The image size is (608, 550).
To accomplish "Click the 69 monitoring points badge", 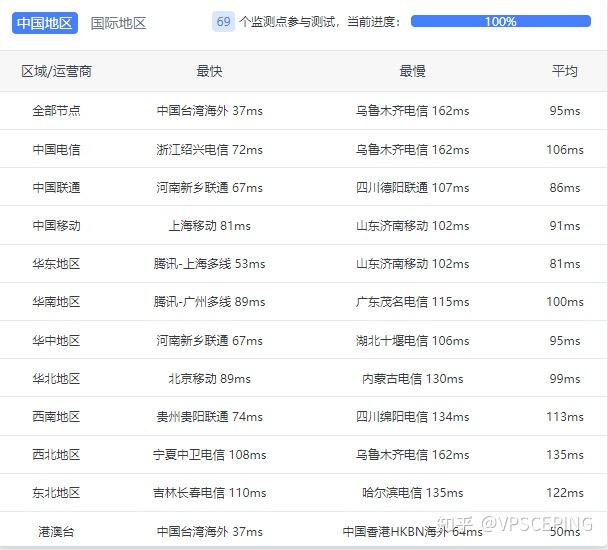I will tap(223, 21).
